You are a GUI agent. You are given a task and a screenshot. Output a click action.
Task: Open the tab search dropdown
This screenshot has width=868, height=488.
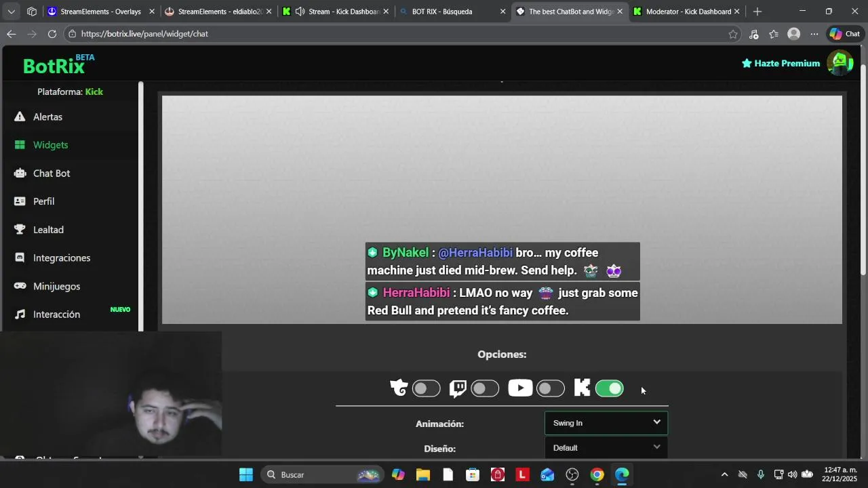pyautogui.click(x=11, y=12)
